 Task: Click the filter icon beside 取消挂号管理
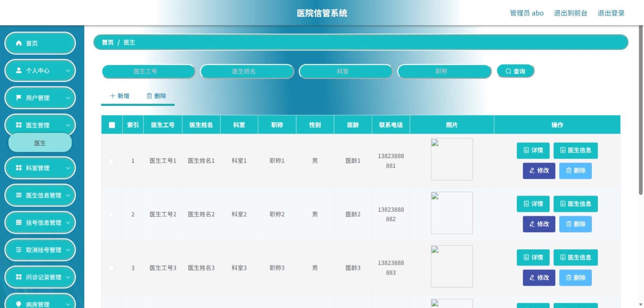coord(19,250)
